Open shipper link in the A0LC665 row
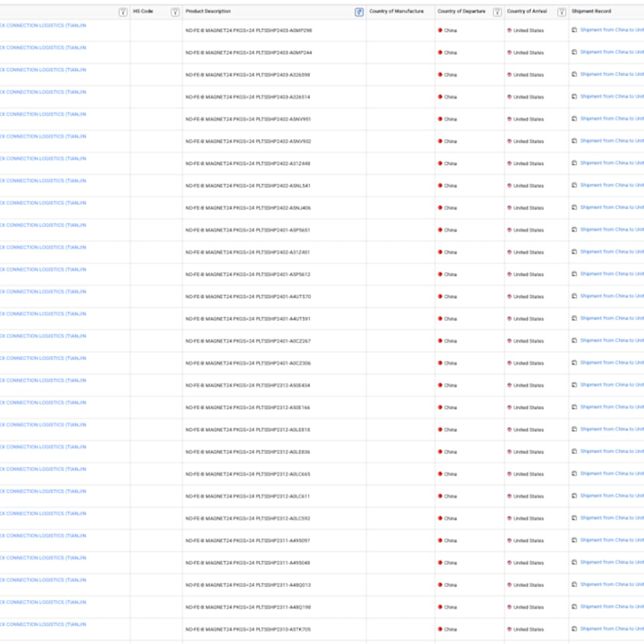The image size is (644, 644). (x=43, y=469)
